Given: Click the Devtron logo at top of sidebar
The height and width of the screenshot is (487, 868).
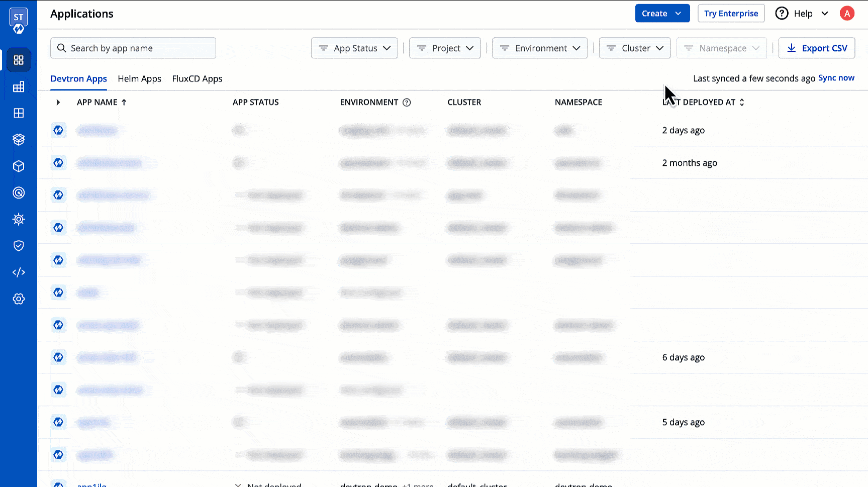Looking at the screenshot, I should coord(19,20).
